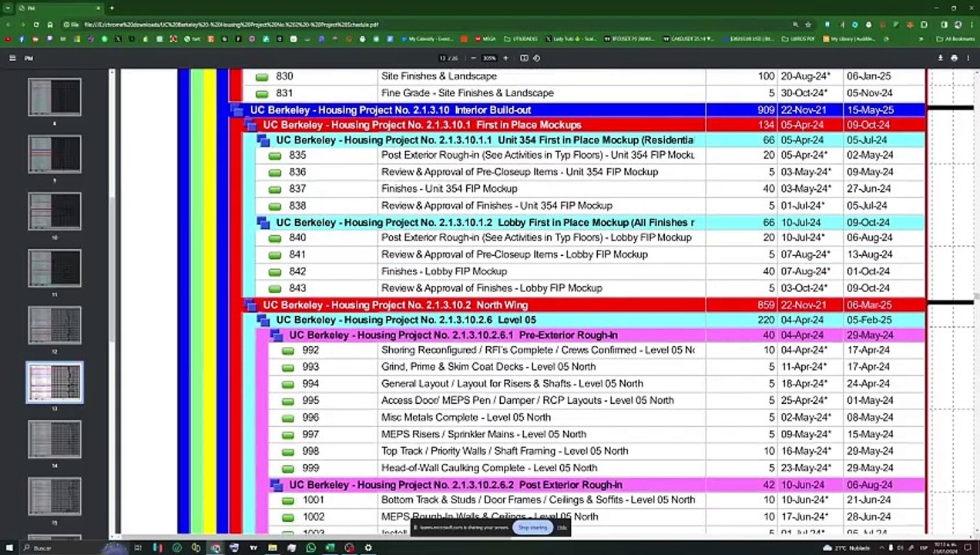Open page 8 thumbnail
980x555 pixels.
click(x=55, y=97)
